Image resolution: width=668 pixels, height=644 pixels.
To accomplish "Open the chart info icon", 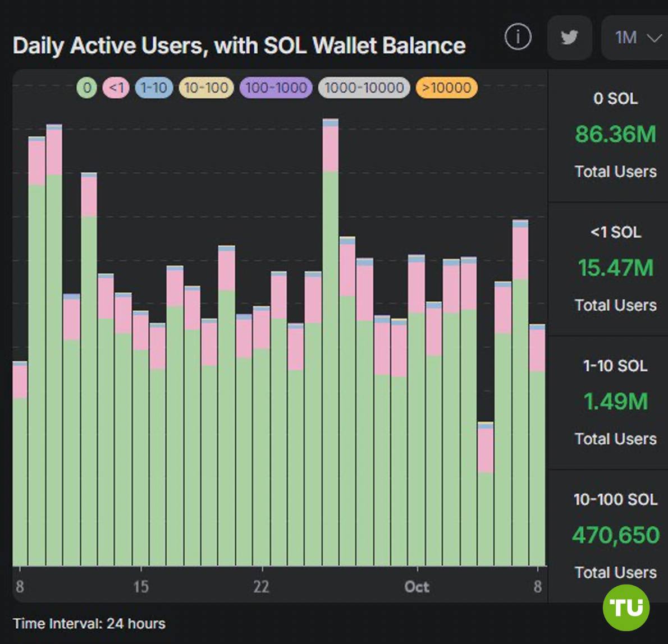I will tap(518, 37).
